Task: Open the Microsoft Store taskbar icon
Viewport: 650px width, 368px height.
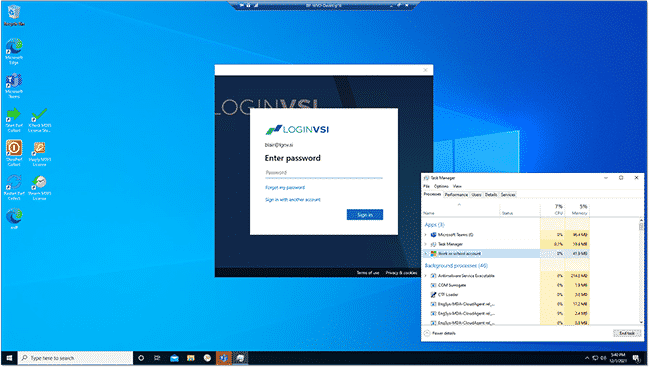Action: [191, 358]
